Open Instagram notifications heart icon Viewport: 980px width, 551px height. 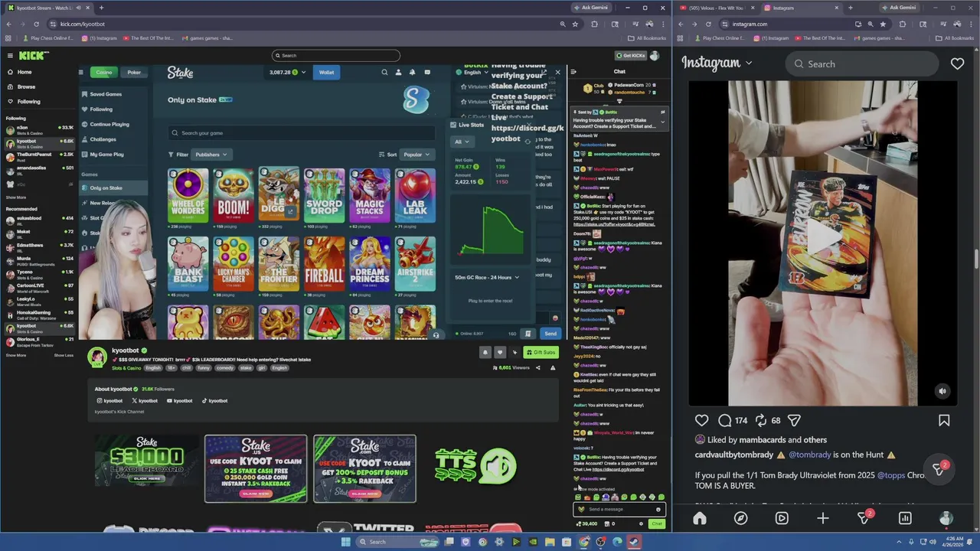957,64
